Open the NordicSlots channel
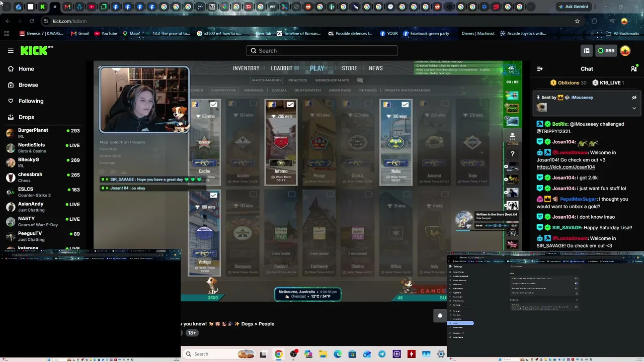Screen dimensions: 644x362 43,148
